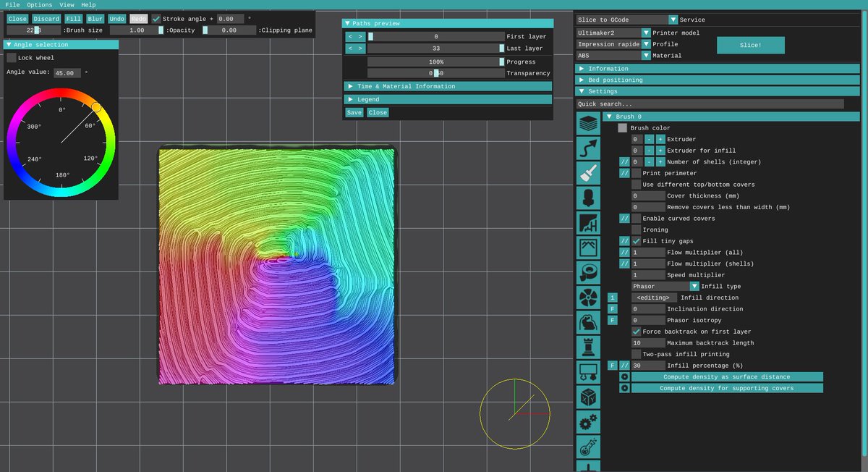The width and height of the screenshot is (868, 472).
Task: Open the Options menu
Action: pos(39,4)
